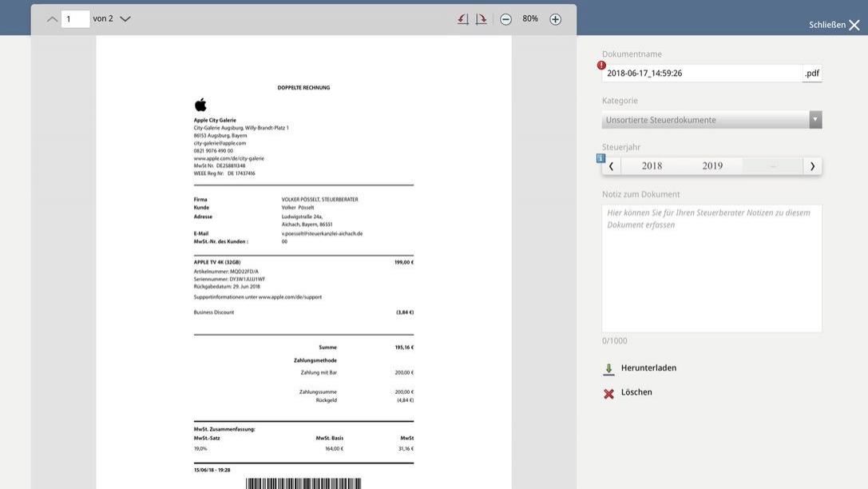Click the green download arrow icon

pyautogui.click(x=608, y=369)
